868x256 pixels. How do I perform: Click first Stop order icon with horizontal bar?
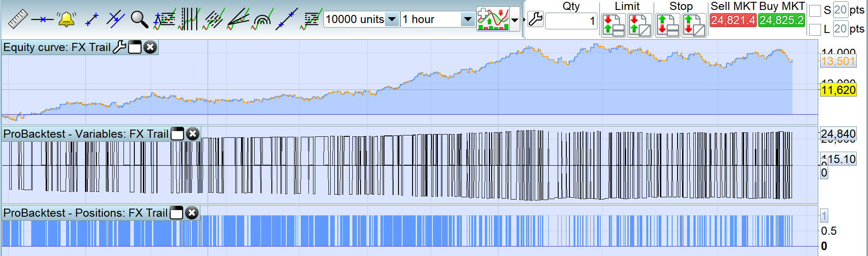[x=668, y=25]
